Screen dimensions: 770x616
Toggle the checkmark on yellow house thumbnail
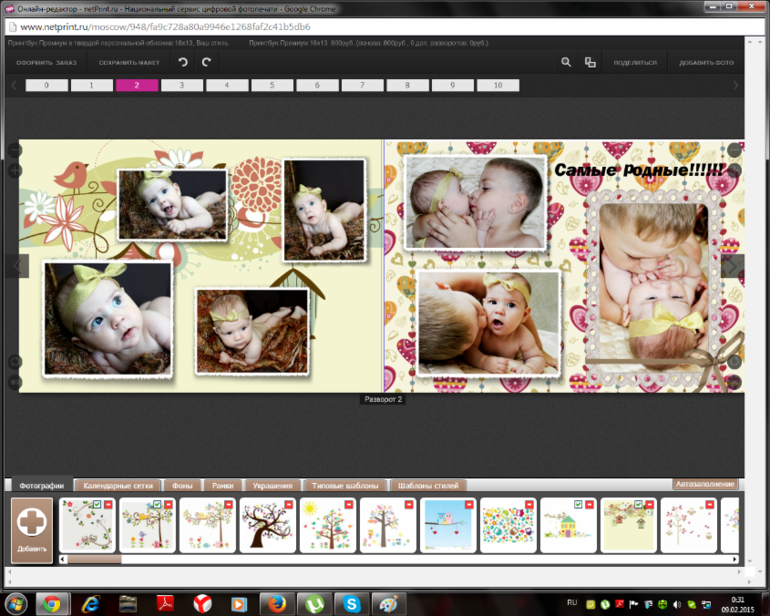coord(577,505)
